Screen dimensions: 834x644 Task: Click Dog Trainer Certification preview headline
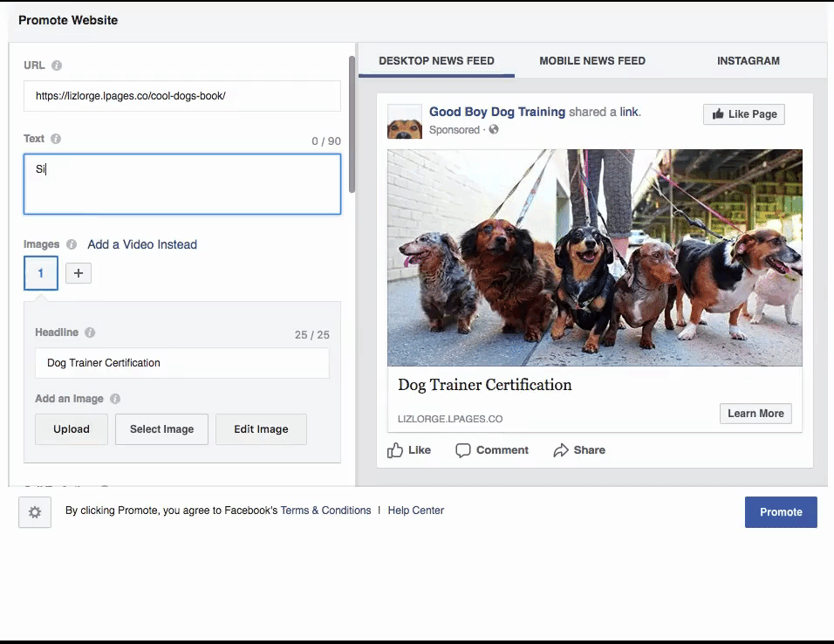(484, 385)
